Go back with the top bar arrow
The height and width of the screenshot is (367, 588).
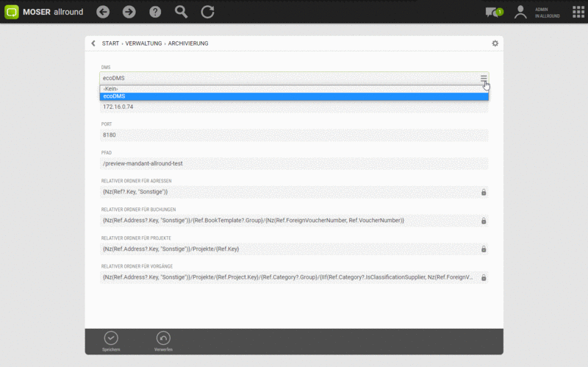pyautogui.click(x=103, y=12)
